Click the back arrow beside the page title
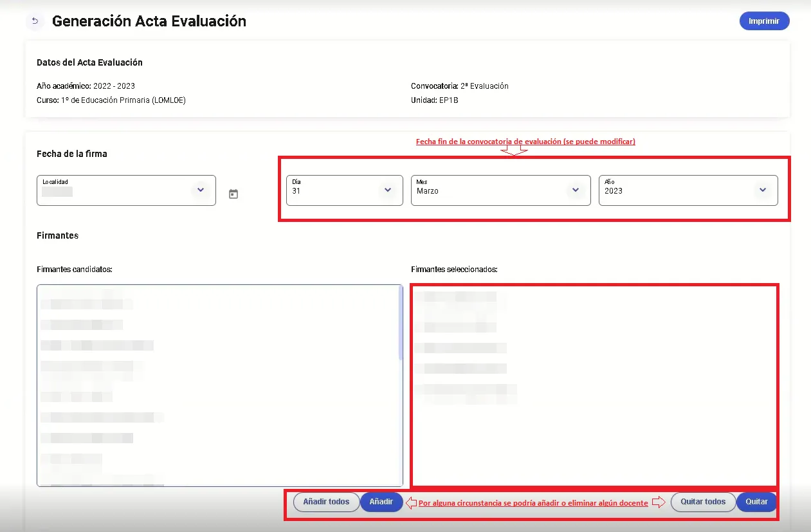The width and height of the screenshot is (811, 532). [35, 21]
